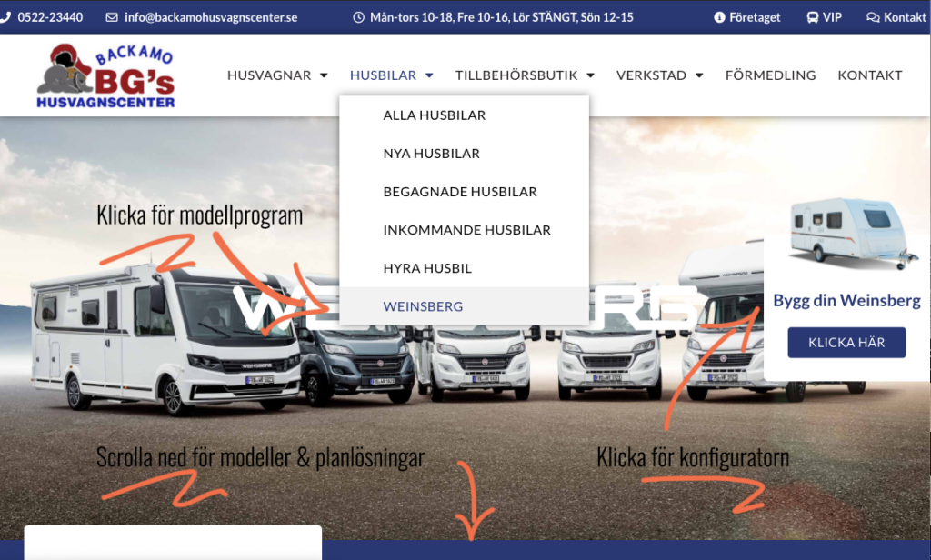This screenshot has width=931, height=560.
Task: Open the Verkstad menu
Action: [x=651, y=75]
